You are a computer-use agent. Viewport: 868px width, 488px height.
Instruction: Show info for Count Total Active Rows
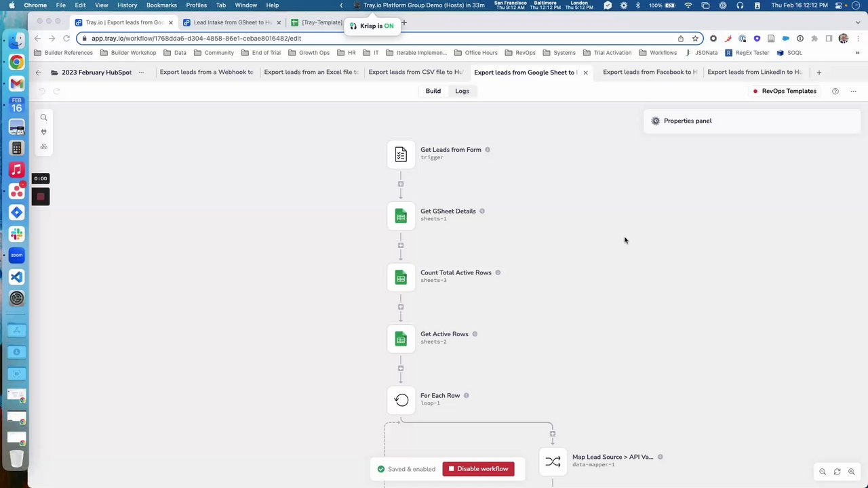(498, 272)
